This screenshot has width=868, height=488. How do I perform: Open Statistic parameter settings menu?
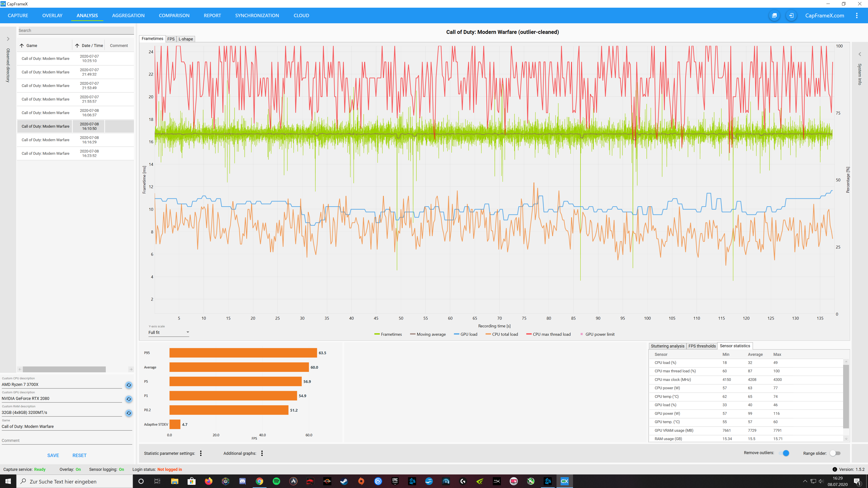pyautogui.click(x=201, y=453)
